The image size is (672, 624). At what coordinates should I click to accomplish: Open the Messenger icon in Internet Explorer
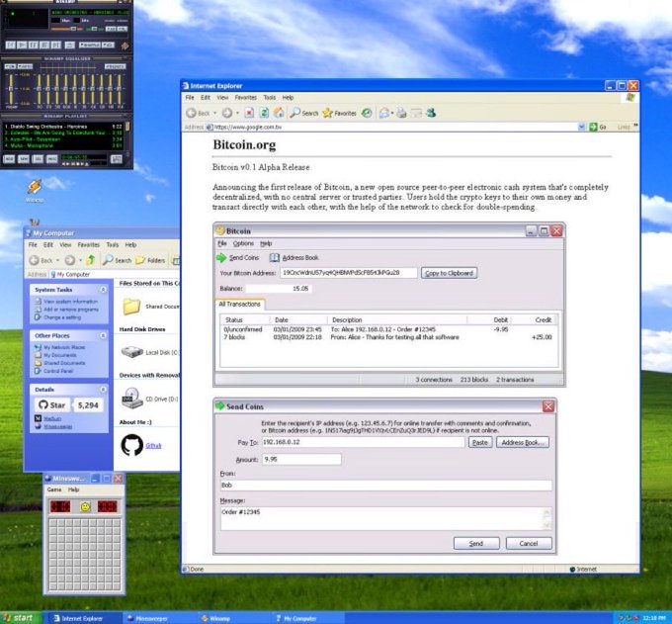point(431,113)
